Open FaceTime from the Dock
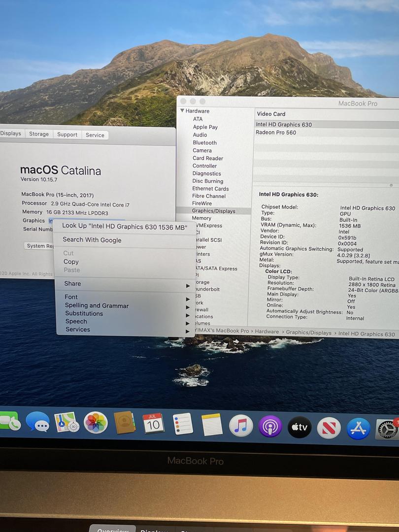This screenshot has width=399, height=532. point(9,421)
